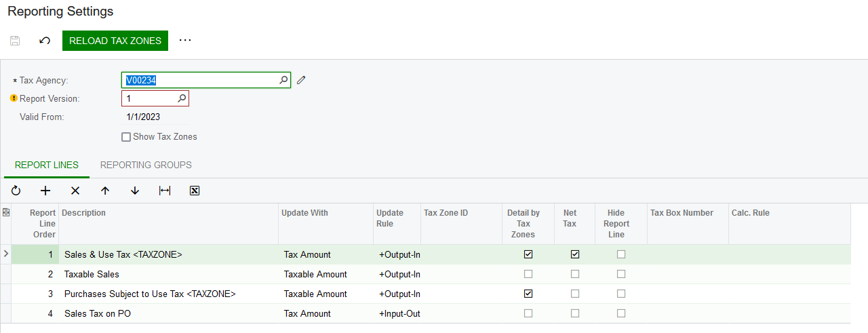868x333 pixels.
Task: Click '+Input-Out' update rule cell
Action: [397, 313]
